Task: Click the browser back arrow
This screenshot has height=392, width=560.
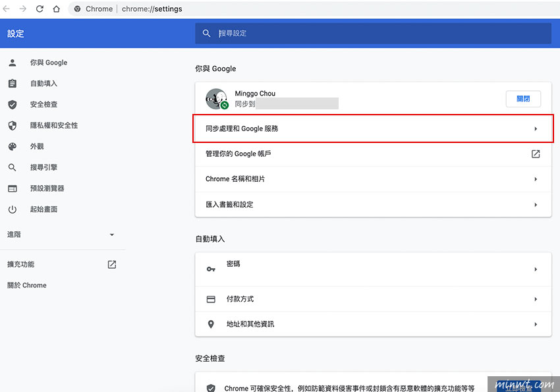Action: [x=6, y=9]
